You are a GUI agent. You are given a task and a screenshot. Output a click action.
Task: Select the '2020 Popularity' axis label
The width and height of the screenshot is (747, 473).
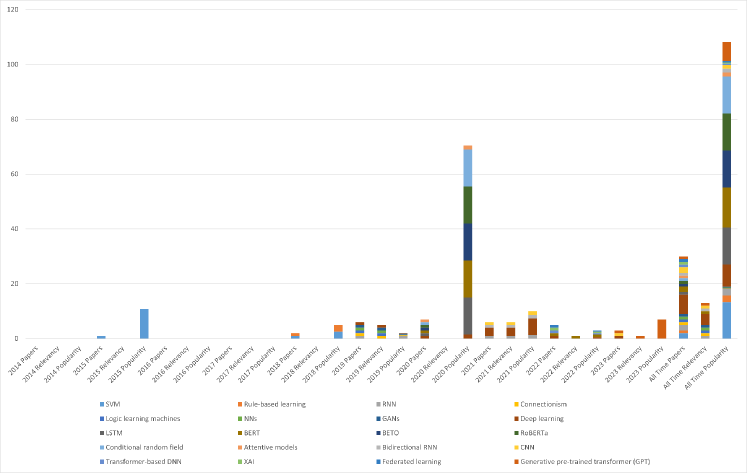tap(451, 365)
